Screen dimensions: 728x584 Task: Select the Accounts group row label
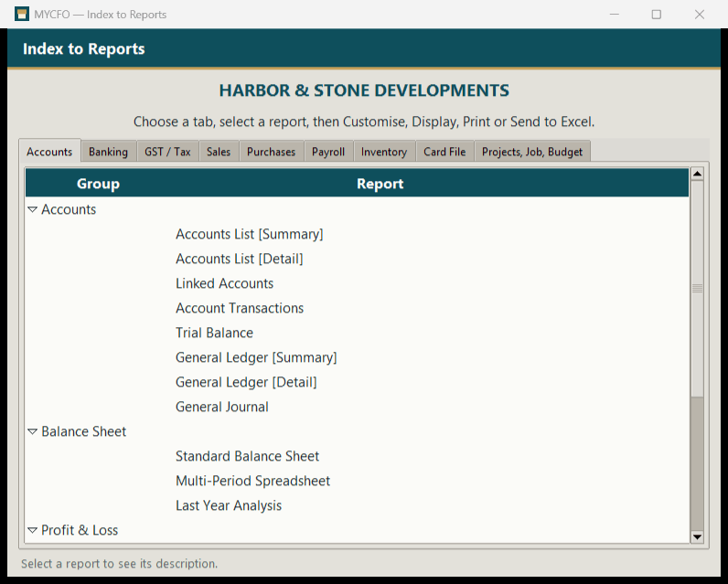69,209
